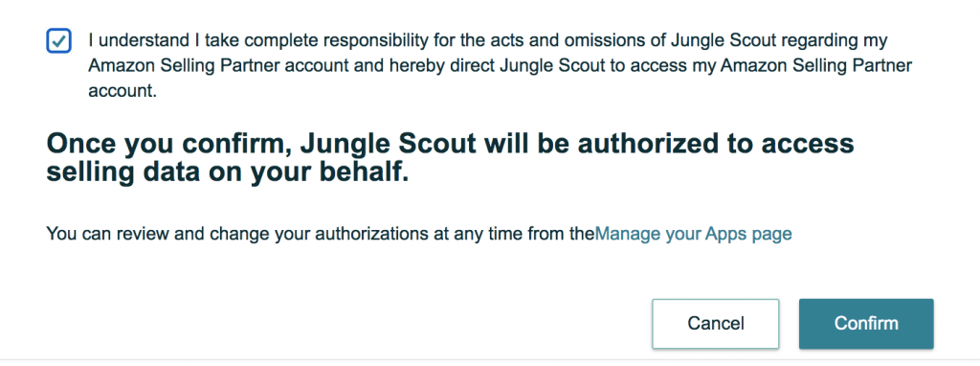Grant selling data access via Confirm
Viewport: 980px width, 366px height.
(865, 324)
